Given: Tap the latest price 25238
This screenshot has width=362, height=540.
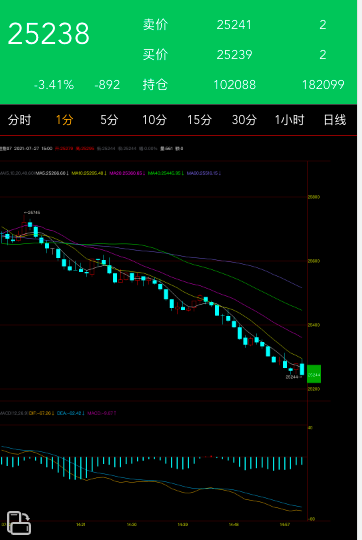Looking at the screenshot, I should 49,34.
